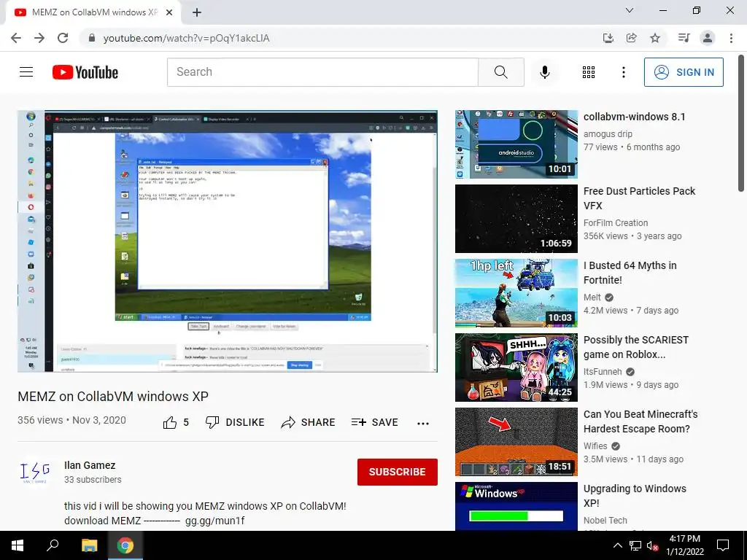Image resolution: width=747 pixels, height=560 pixels.
Task: Open Chrome media controls icon
Action: [684, 38]
